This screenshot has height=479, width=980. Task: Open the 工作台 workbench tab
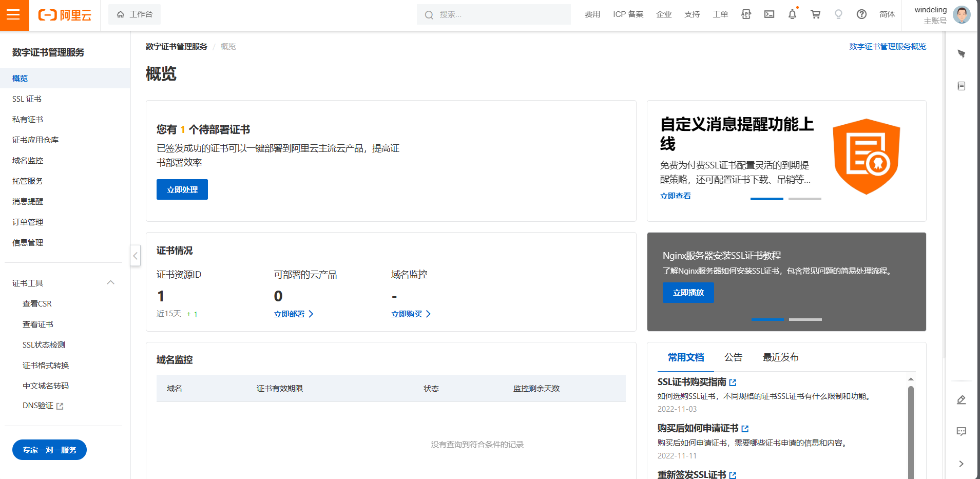point(134,14)
